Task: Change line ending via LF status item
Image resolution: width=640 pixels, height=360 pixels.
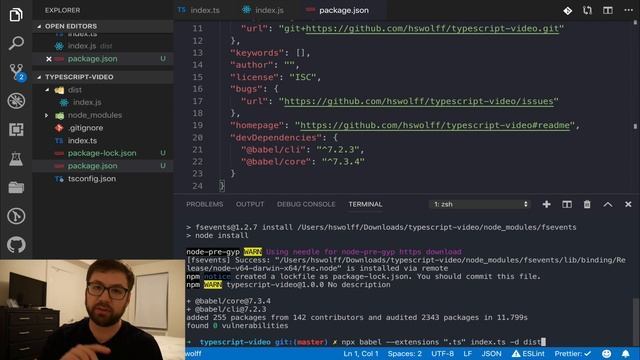Action: click(x=468, y=353)
